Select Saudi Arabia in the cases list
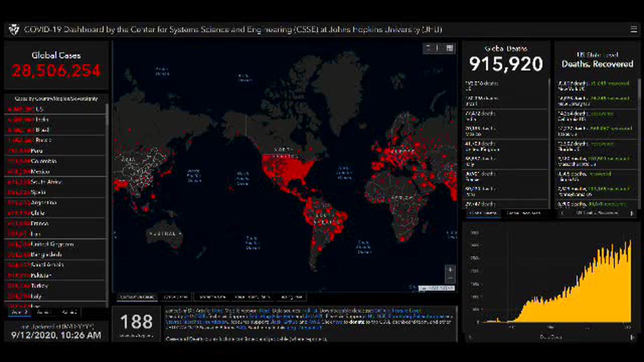This screenshot has height=362, width=644. coord(55,265)
